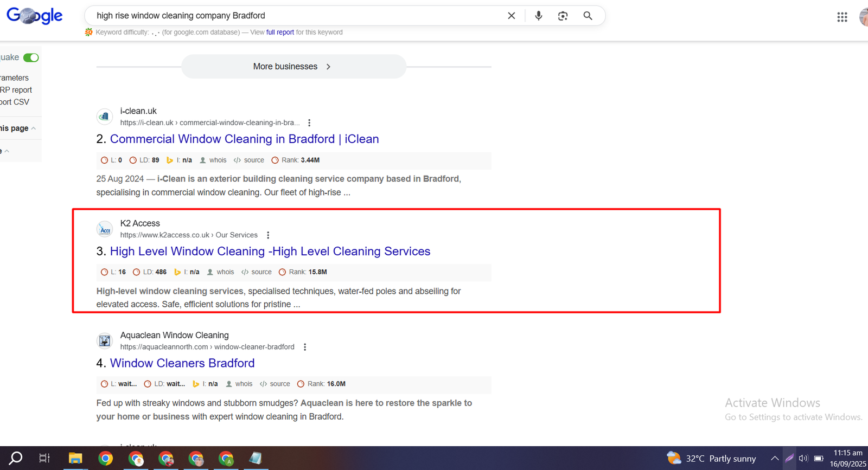868x470 pixels.
Task: Toggle the SEOquake switch off
Action: point(31,57)
